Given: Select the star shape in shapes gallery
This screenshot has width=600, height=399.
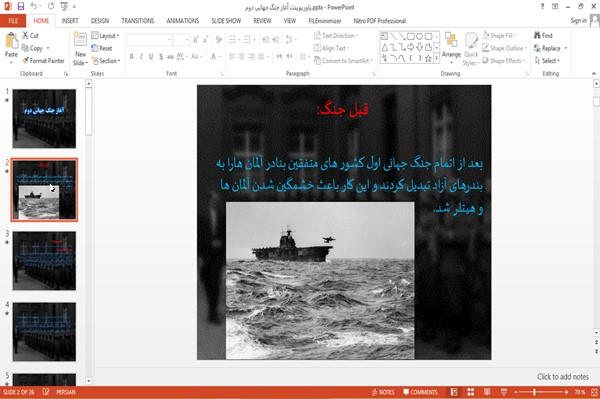Looking at the screenshot, I should click(x=428, y=59).
